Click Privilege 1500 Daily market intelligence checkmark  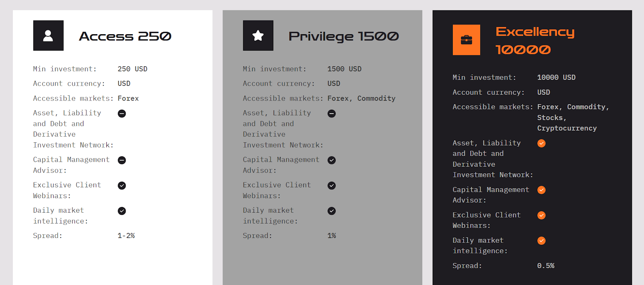pyautogui.click(x=332, y=211)
